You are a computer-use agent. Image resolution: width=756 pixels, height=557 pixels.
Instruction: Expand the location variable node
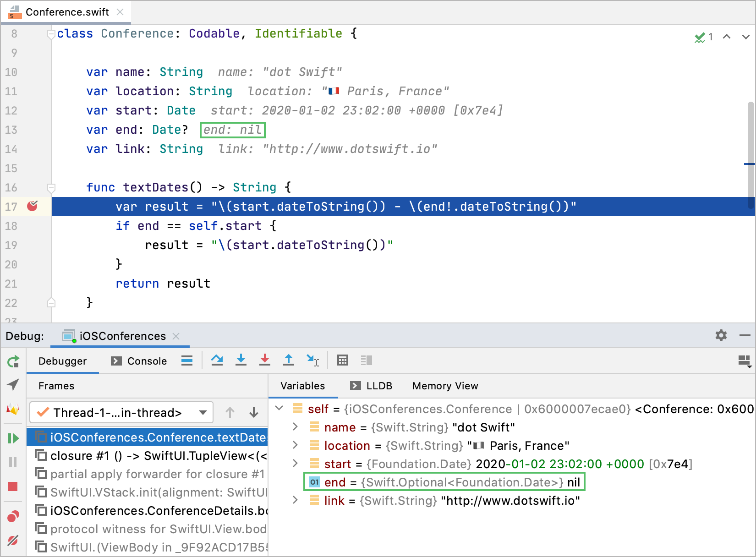296,445
